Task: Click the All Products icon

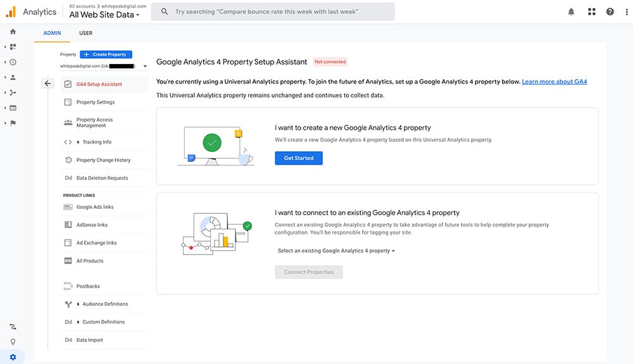Action: (68, 261)
